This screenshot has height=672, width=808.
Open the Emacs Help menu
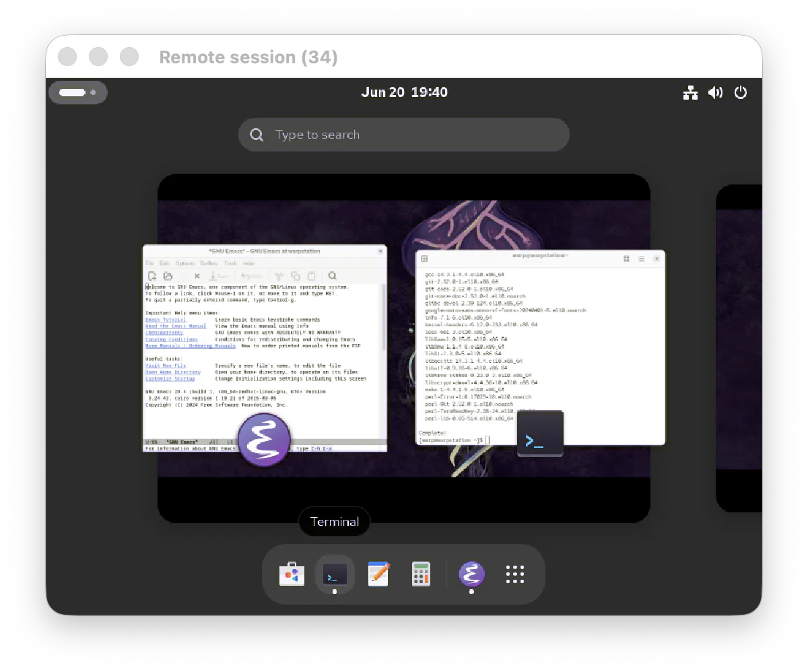[248, 263]
